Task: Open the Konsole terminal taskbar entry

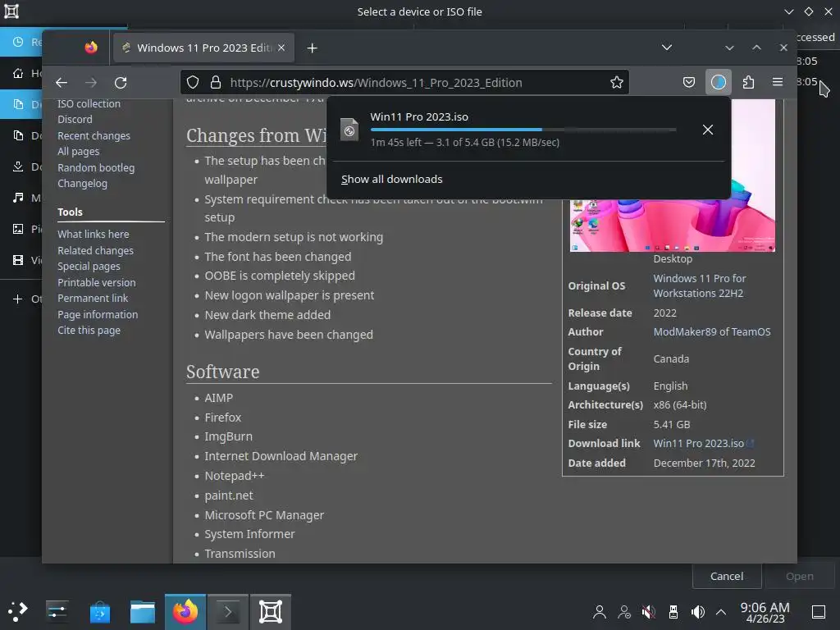Action: tap(228, 612)
